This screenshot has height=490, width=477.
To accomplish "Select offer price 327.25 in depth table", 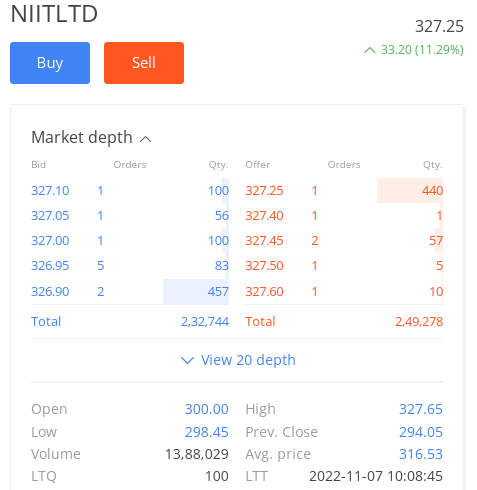I will click(264, 191).
